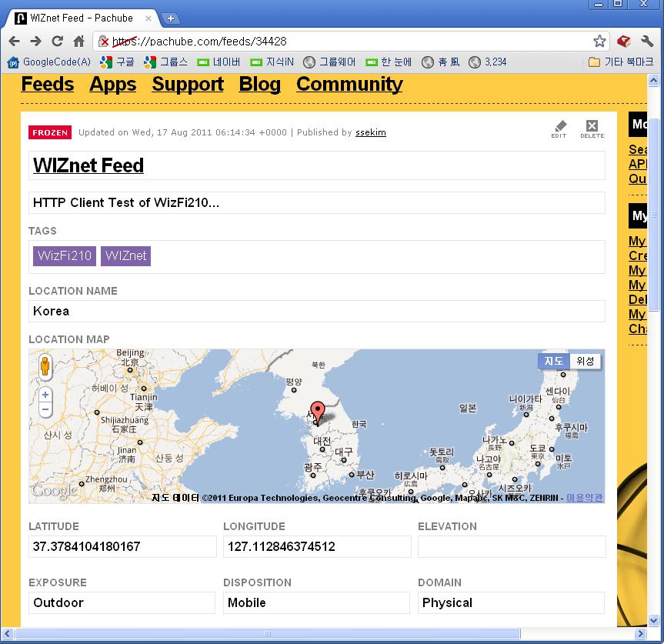Screen dimensions: 664x644
Task: Click the WIZnet tag
Action: pos(125,255)
